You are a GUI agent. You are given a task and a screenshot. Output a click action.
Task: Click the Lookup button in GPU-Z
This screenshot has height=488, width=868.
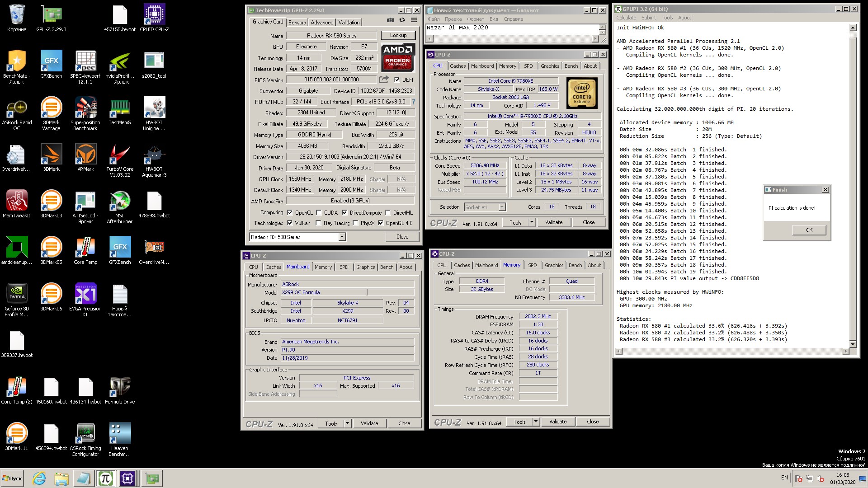click(x=398, y=35)
